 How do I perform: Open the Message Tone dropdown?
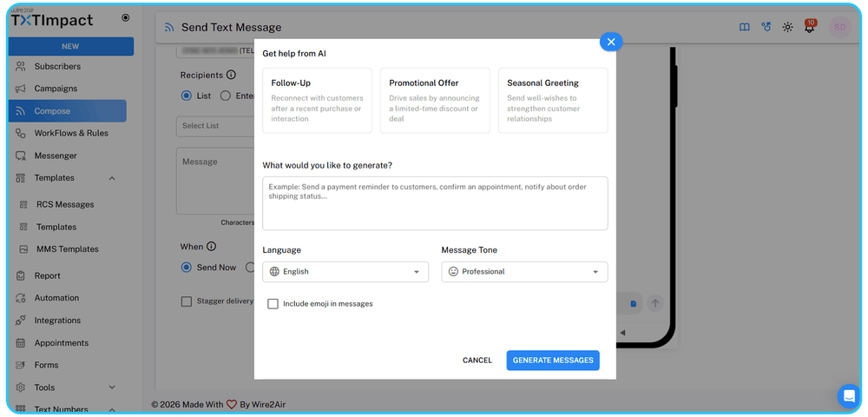524,272
